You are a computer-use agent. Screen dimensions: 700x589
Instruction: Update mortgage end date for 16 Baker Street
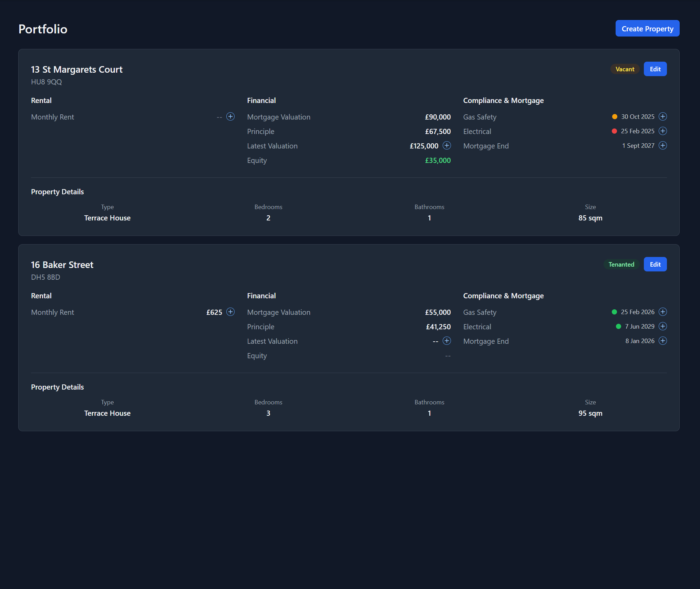662,341
